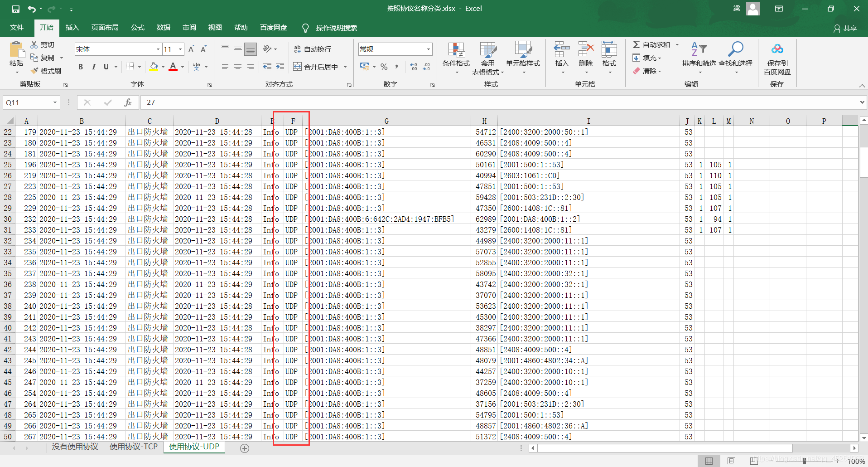The height and width of the screenshot is (467, 868).
Task: Click the Share (共享) button
Action: [x=845, y=28]
